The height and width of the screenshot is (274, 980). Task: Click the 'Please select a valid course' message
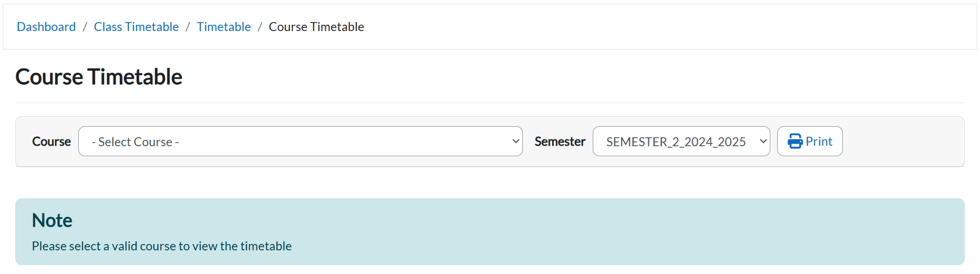point(162,246)
